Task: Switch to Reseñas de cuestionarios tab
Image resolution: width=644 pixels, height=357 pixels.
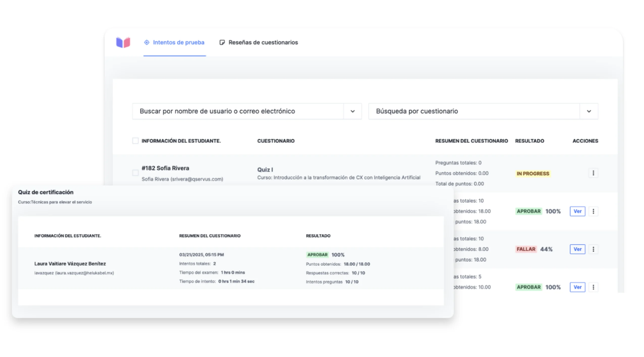Action: [263, 42]
